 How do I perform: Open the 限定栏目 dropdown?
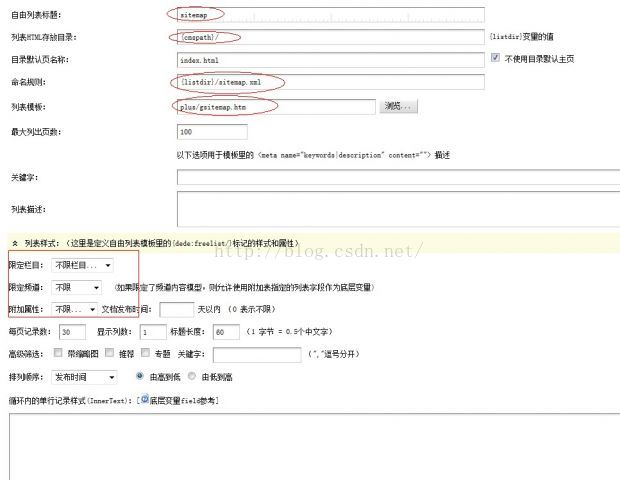82,265
